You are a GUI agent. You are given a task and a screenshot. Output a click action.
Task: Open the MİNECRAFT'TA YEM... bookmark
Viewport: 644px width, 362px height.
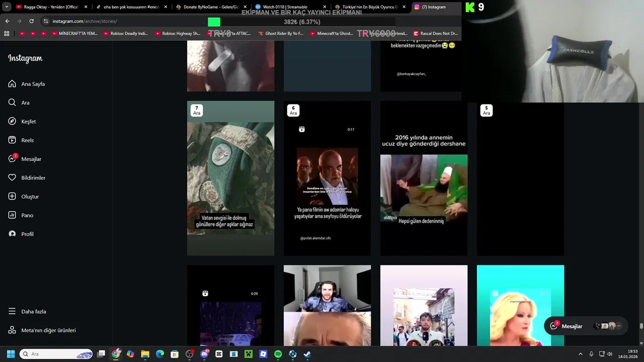[74, 34]
